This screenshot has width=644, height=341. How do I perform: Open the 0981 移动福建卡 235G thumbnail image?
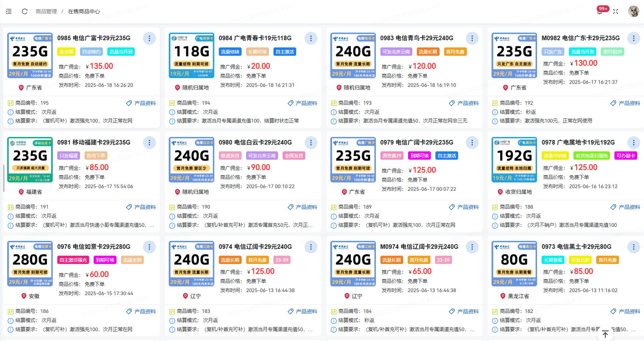point(30,160)
